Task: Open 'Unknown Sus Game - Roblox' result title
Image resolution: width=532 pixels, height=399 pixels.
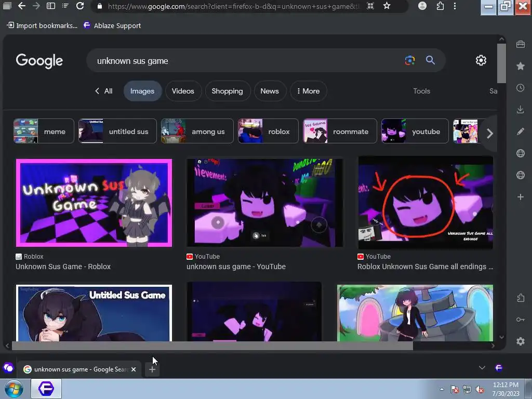Action: 63,267
